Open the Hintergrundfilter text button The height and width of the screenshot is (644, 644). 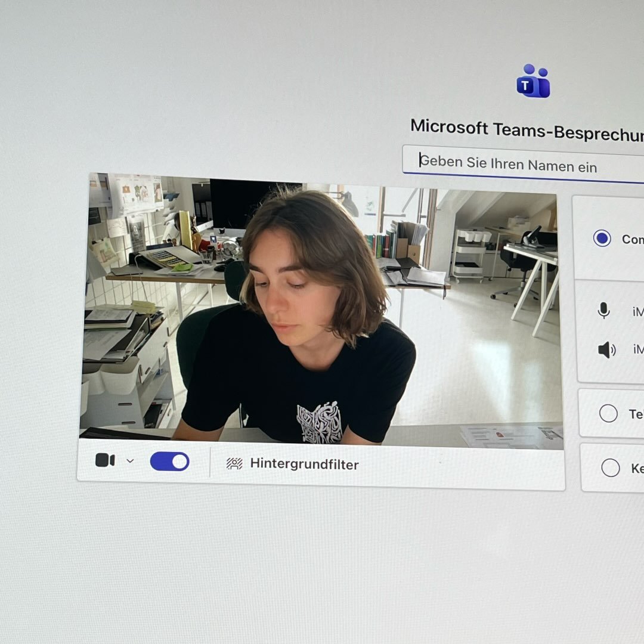(x=304, y=464)
